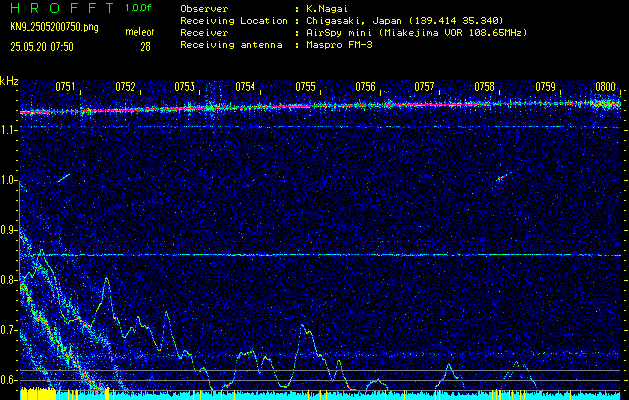Screen dimensions: 629x400
Task: Select the Chigasaki, Japan coordinates text
Action: click(x=405, y=21)
